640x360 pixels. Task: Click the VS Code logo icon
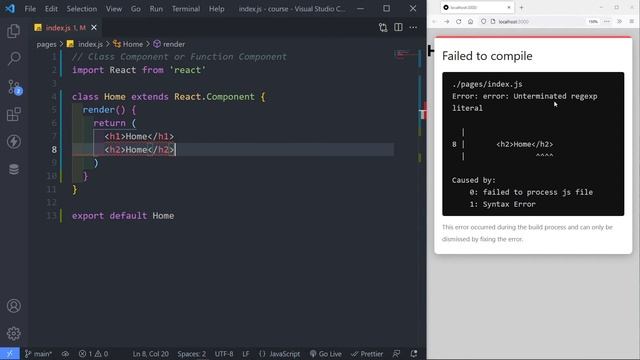coord(10,9)
